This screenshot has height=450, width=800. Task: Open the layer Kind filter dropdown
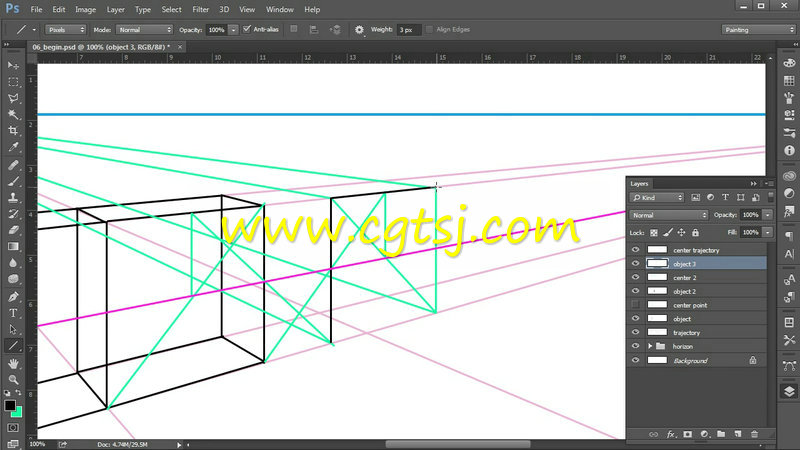point(657,197)
